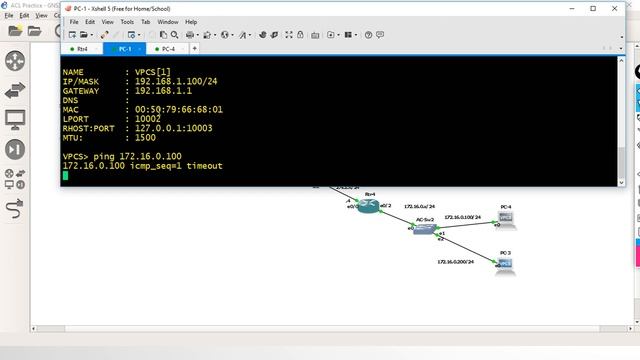
Task: Click in the terminal at ping timeout line
Action: point(142,166)
